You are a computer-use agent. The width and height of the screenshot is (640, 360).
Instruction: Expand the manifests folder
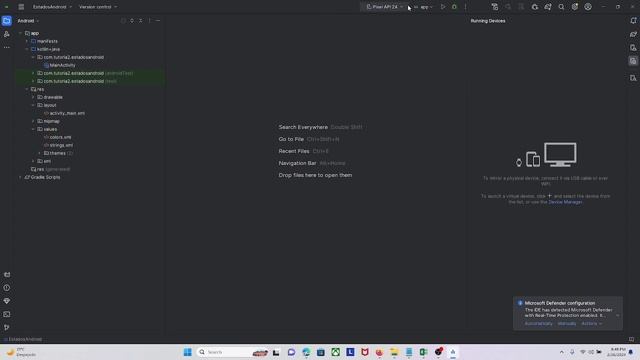tap(27, 41)
